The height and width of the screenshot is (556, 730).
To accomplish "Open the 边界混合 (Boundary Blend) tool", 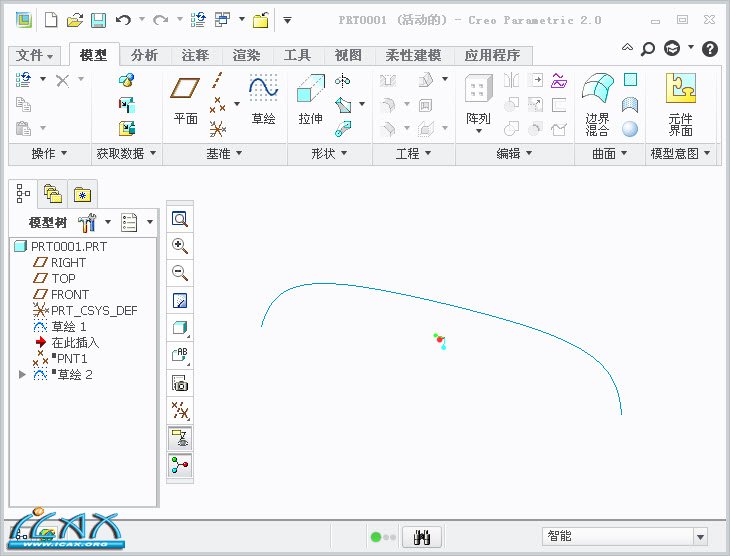I will tap(597, 105).
